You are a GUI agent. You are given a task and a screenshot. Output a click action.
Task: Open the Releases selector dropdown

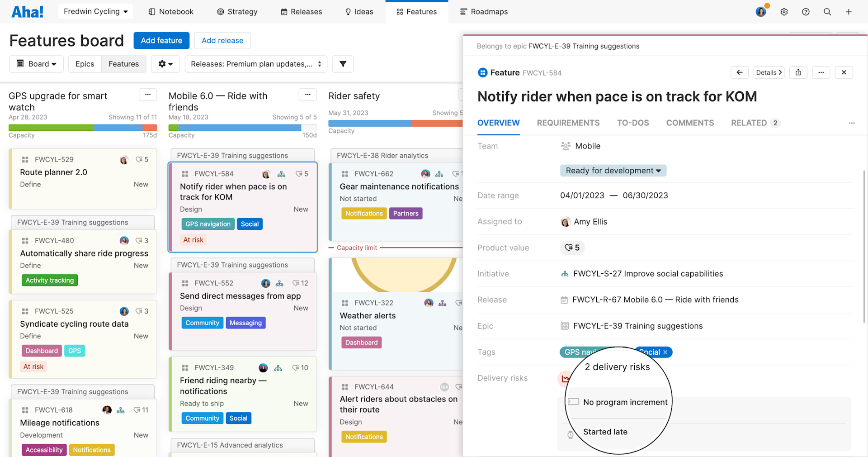[256, 64]
